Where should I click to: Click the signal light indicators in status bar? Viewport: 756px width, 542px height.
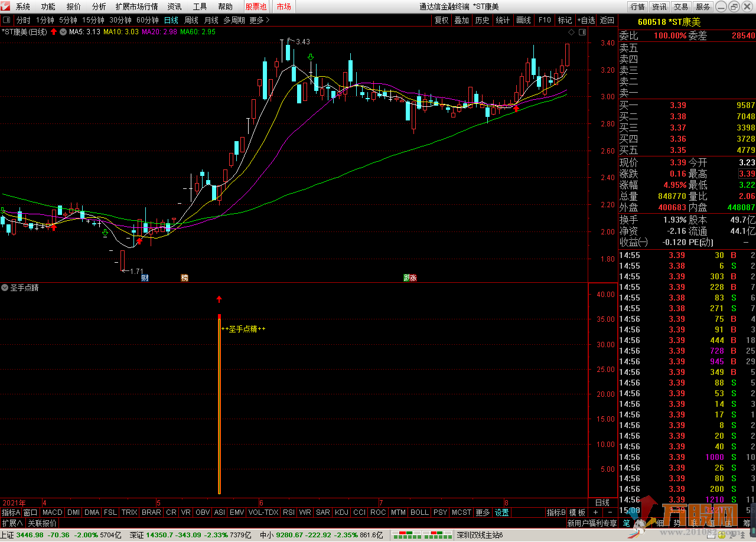[422, 534]
